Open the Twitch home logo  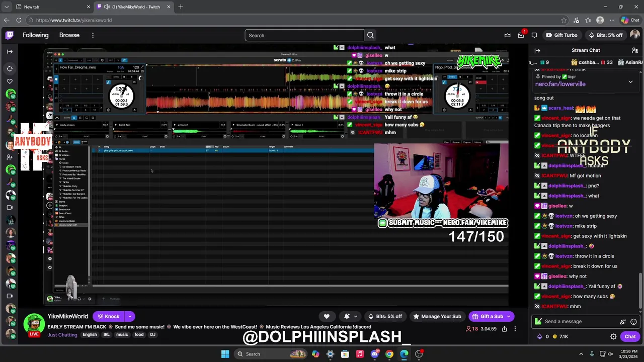coord(10,35)
